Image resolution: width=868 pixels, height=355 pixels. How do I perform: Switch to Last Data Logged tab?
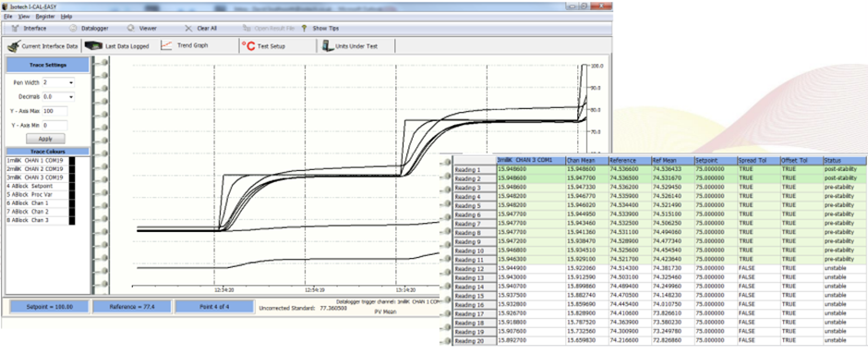[x=116, y=46]
